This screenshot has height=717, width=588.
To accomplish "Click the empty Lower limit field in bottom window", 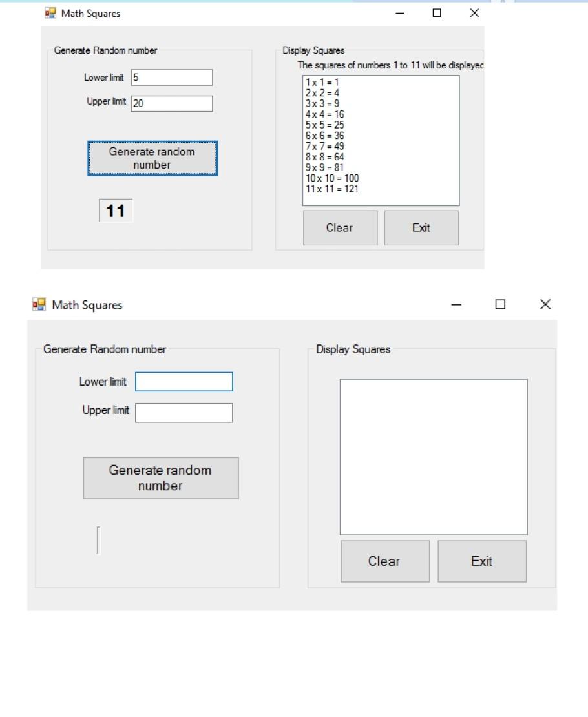I will [184, 382].
